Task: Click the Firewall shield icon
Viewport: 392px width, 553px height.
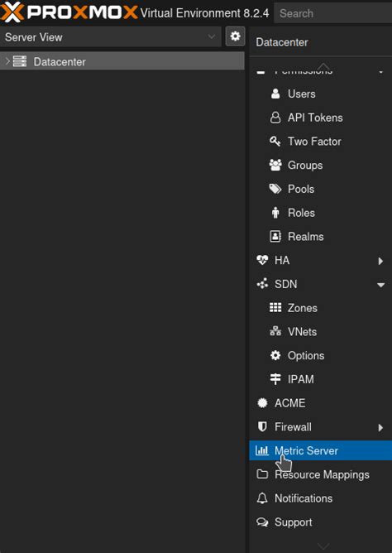Action: click(x=262, y=426)
